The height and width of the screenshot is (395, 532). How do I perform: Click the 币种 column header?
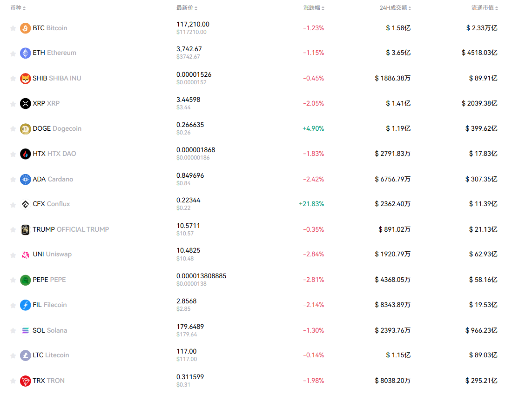click(x=16, y=8)
